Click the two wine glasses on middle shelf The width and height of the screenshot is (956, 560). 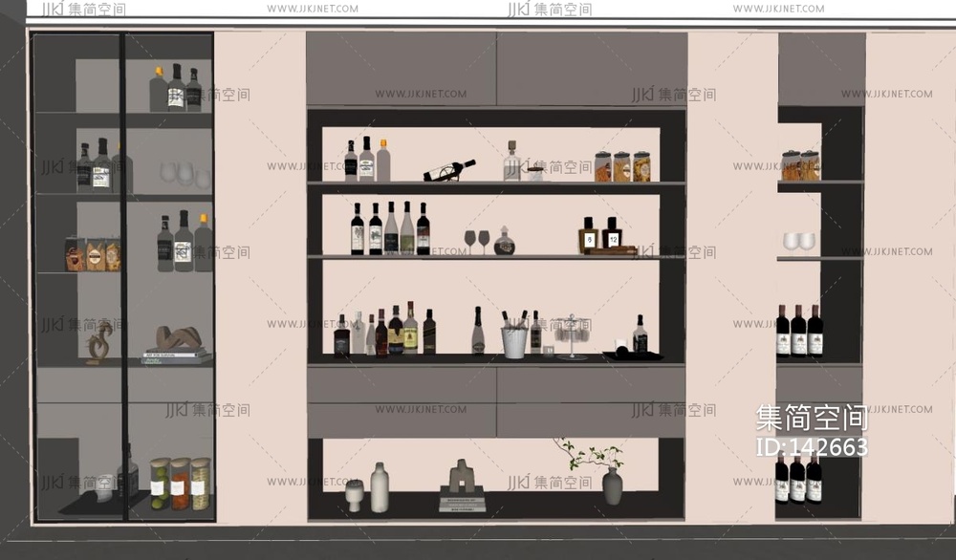point(476,240)
